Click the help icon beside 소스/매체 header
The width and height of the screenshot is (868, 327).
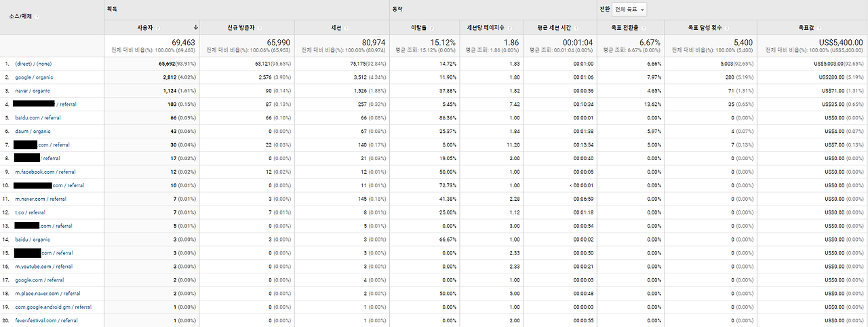pyautogui.click(x=37, y=16)
